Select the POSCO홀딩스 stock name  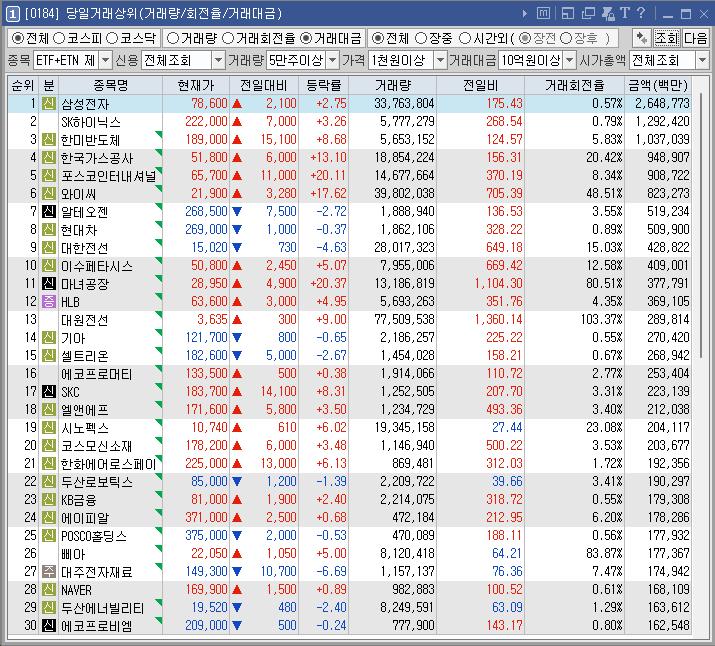pyautogui.click(x=94, y=536)
